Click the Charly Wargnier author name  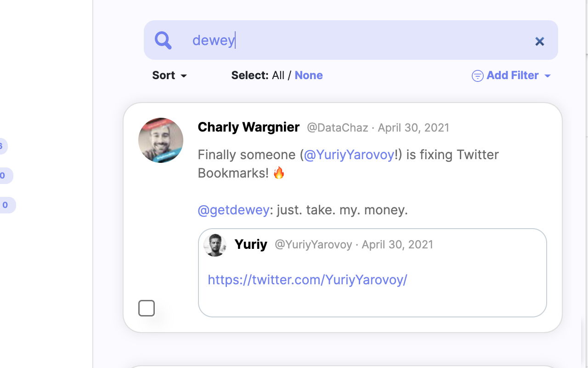249,127
